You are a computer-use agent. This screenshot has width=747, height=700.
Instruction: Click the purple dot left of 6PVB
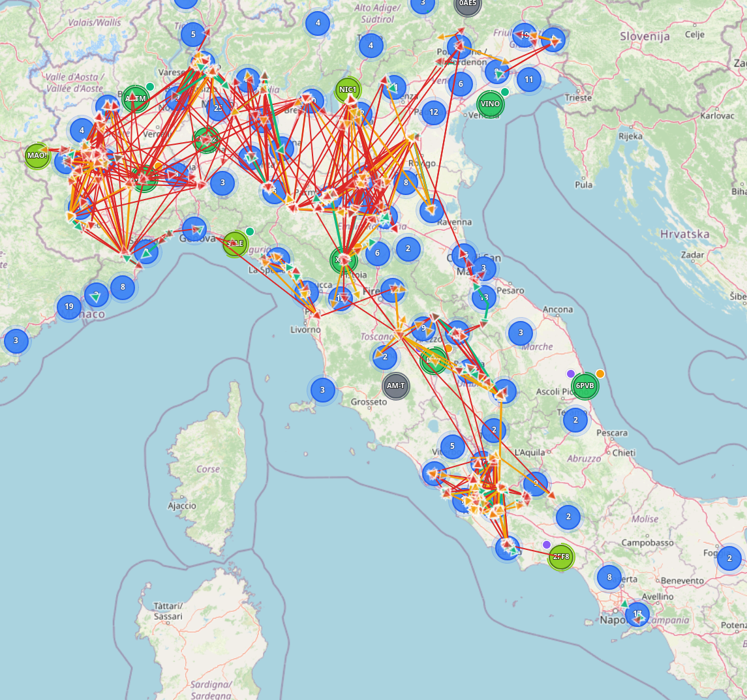click(571, 374)
